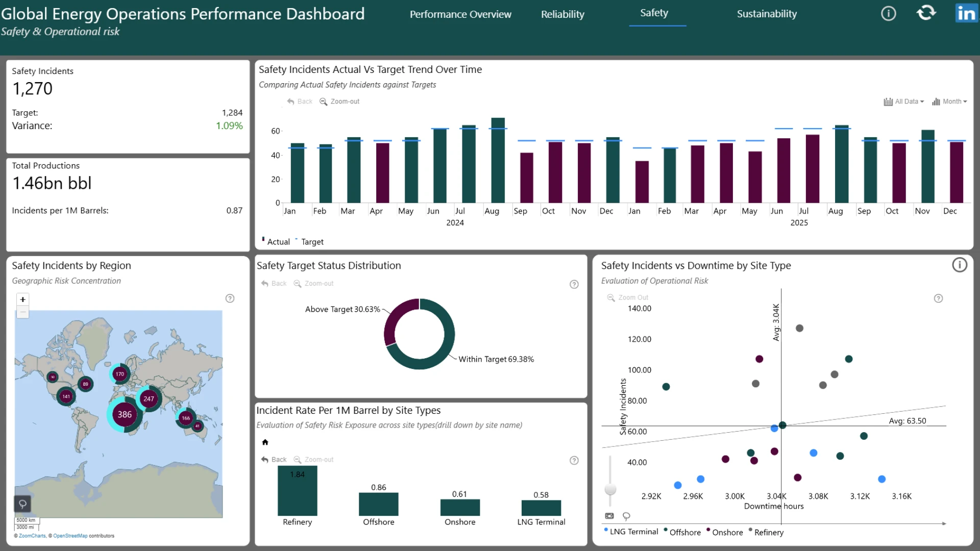Expand the Refinery bar to drill down
The image size is (980, 551).
point(297,491)
